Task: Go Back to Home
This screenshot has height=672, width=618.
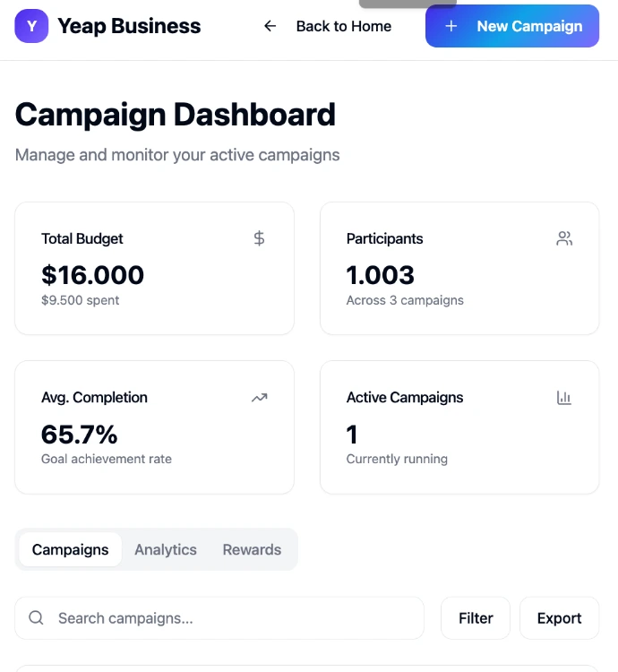Action: [x=343, y=26]
